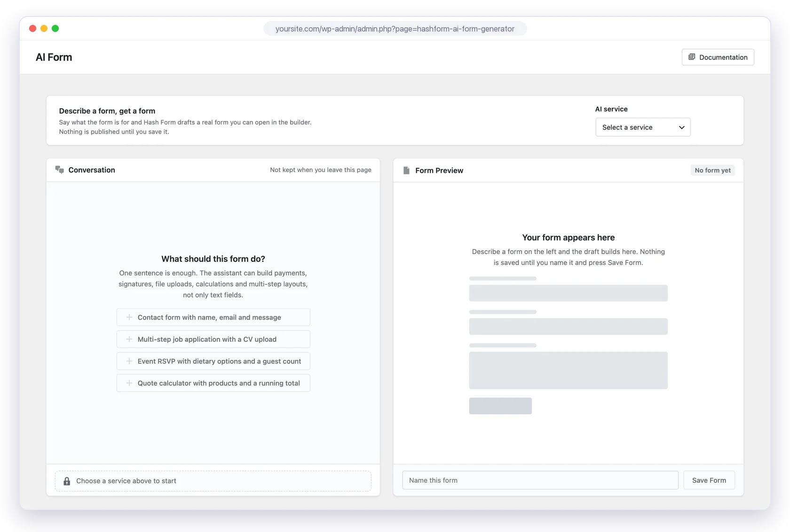
Task: Click the Conversation panel title
Action: tap(92, 170)
